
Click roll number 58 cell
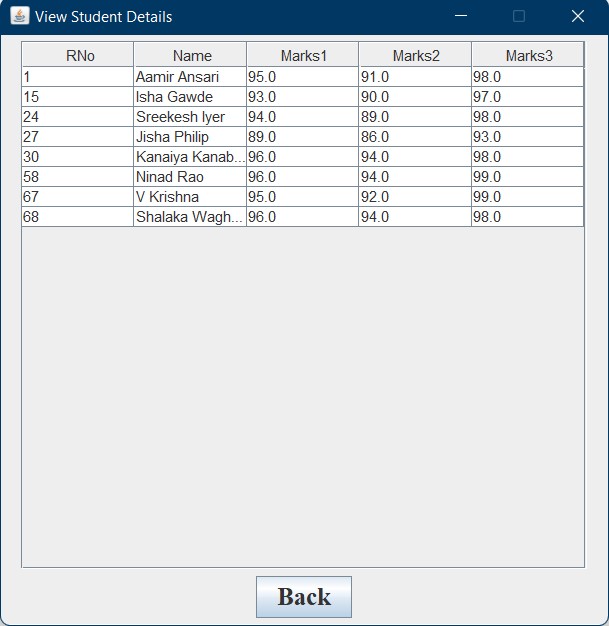tap(78, 176)
